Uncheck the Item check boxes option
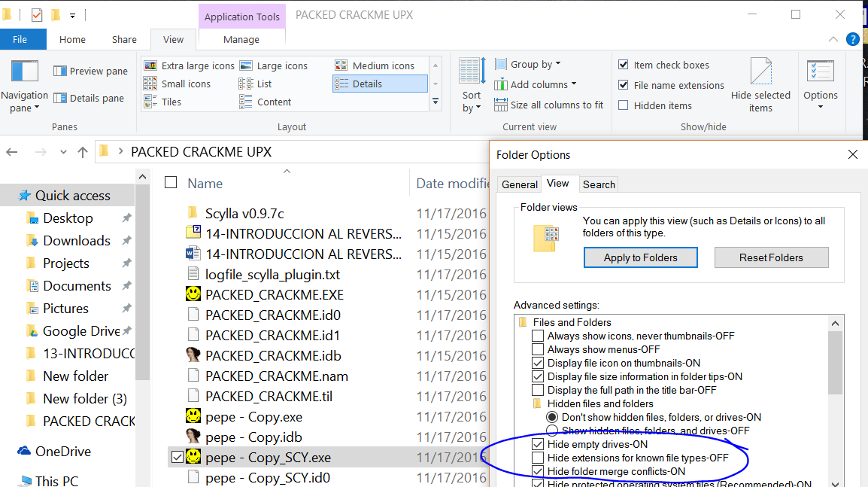This screenshot has width=868, height=487. pos(624,65)
